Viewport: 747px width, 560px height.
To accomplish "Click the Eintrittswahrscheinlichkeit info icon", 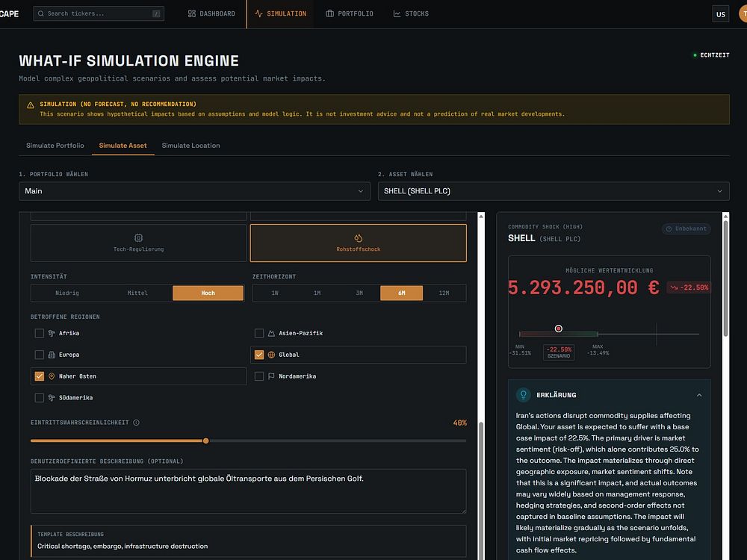I will pyautogui.click(x=136, y=423).
